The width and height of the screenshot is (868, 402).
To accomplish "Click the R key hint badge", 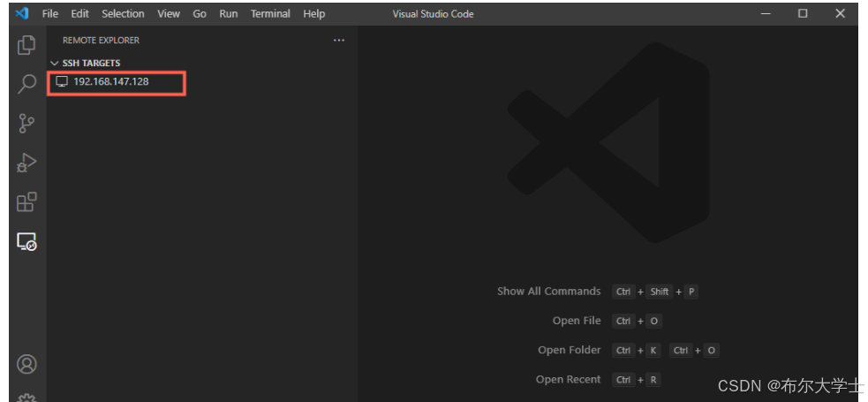I will coord(653,380).
